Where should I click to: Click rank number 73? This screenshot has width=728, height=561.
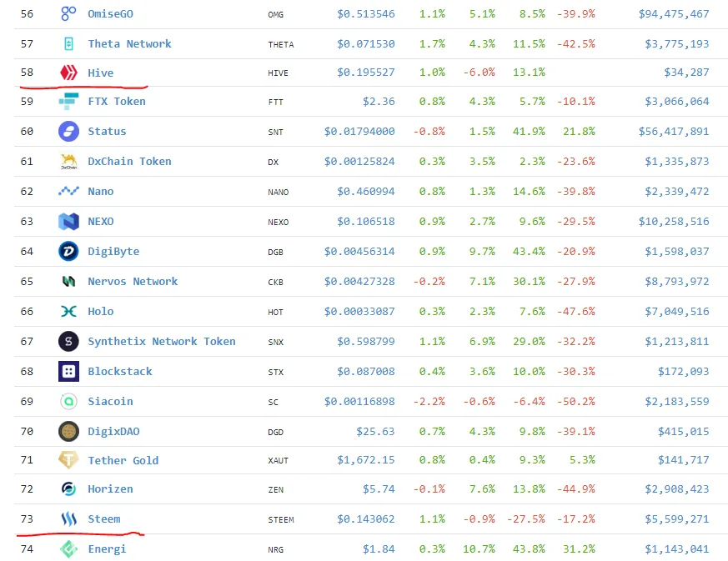pos(27,518)
